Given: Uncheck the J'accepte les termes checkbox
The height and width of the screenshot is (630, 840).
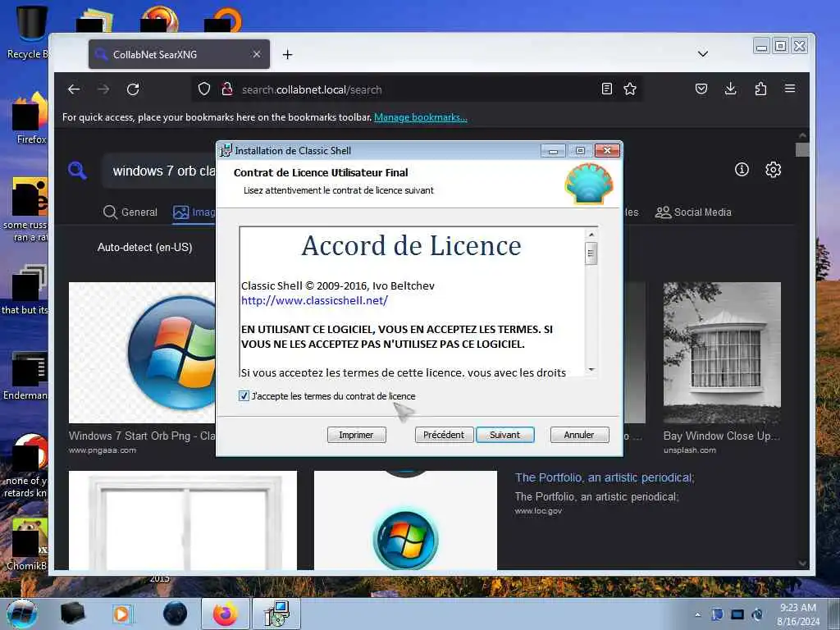Looking at the screenshot, I should (244, 396).
